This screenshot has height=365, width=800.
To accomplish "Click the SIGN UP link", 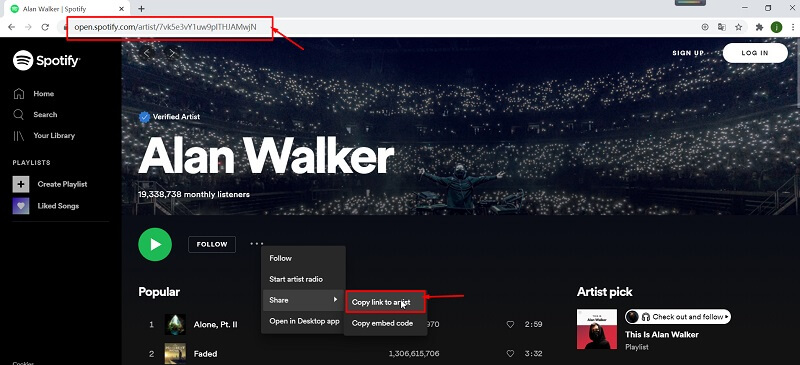I will (x=688, y=53).
